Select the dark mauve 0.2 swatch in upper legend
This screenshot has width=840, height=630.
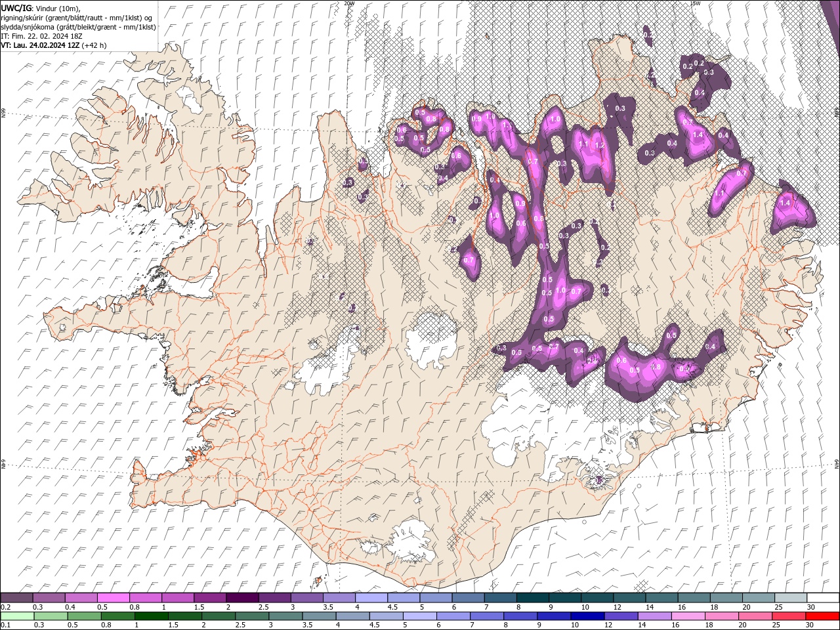click(x=16, y=598)
